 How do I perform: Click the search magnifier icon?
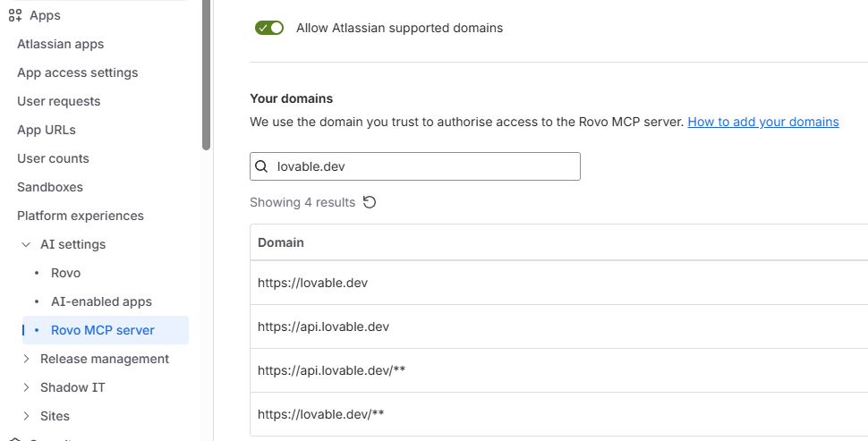click(x=262, y=166)
